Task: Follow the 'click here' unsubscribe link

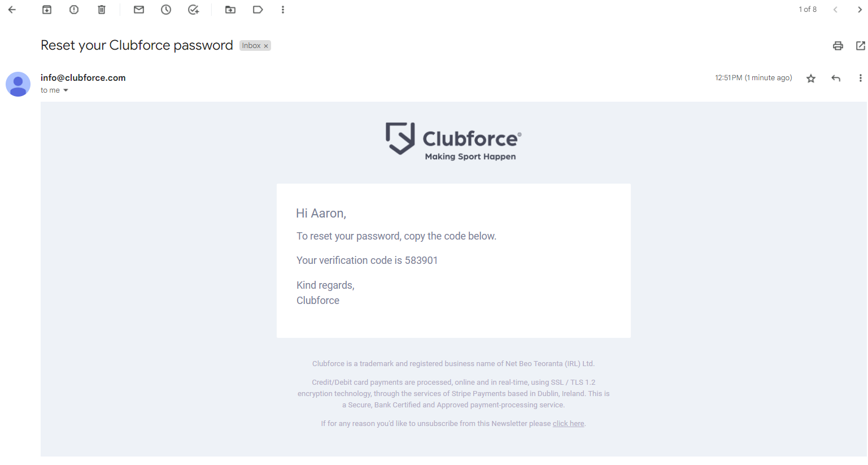Action: pyautogui.click(x=568, y=424)
